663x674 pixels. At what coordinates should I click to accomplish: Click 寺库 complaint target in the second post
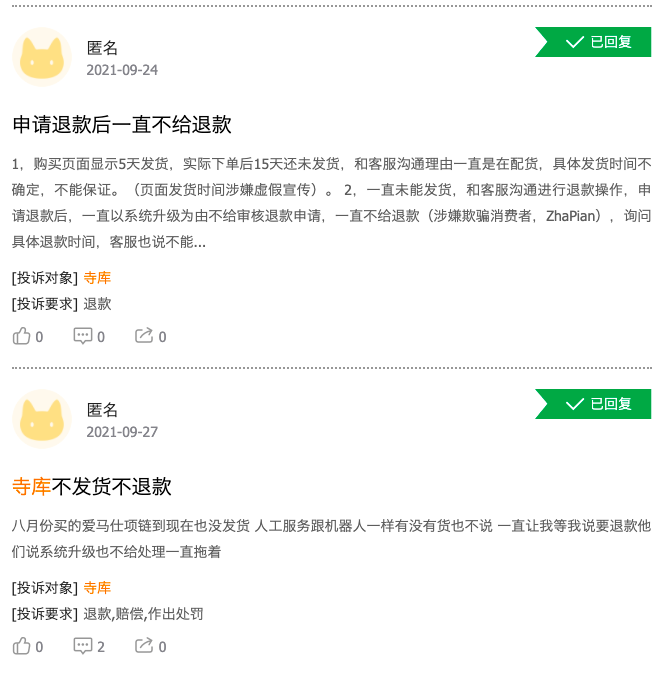point(97,588)
